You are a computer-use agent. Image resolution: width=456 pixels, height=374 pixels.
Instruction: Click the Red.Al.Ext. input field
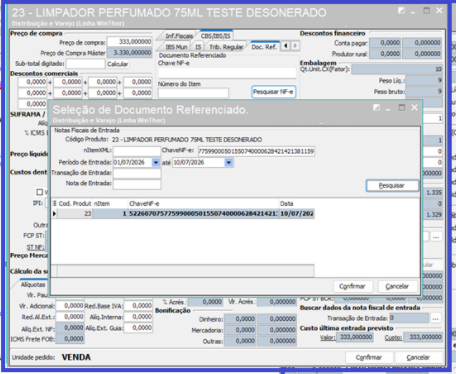[x=70, y=317]
